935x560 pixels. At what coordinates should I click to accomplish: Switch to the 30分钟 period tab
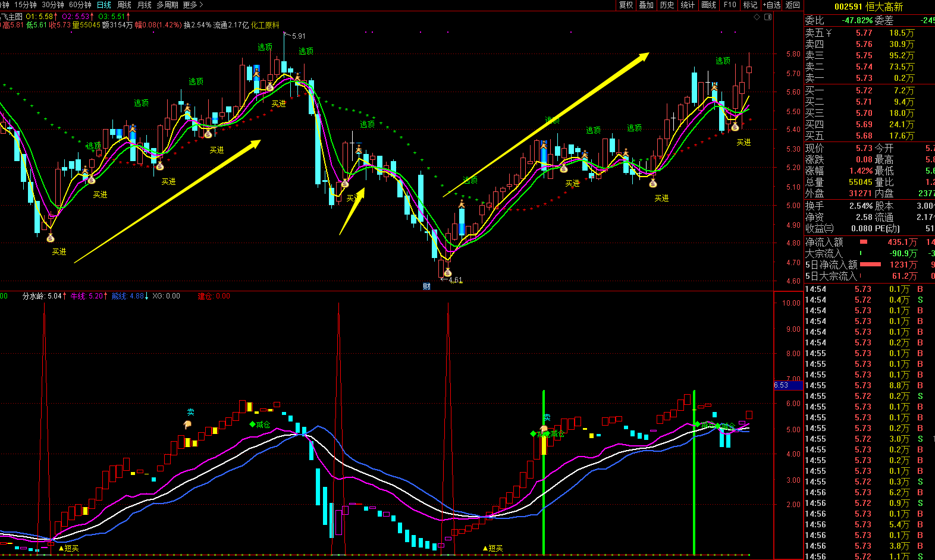tap(53, 5)
